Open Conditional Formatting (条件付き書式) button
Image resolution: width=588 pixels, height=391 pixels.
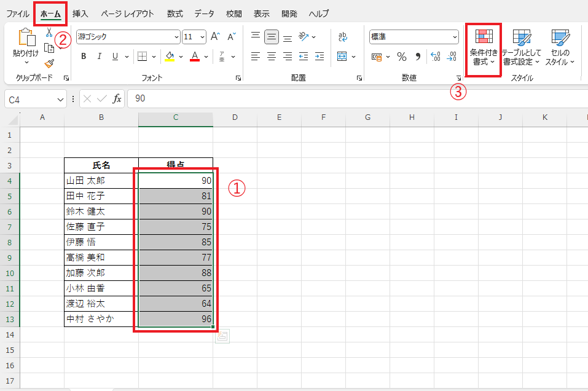tap(484, 47)
